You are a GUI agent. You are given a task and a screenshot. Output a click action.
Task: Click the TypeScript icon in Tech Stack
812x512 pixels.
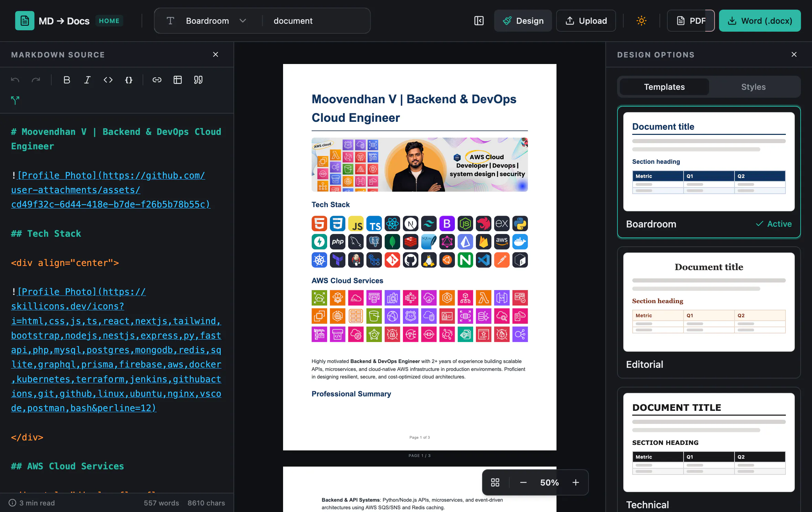coord(374,224)
